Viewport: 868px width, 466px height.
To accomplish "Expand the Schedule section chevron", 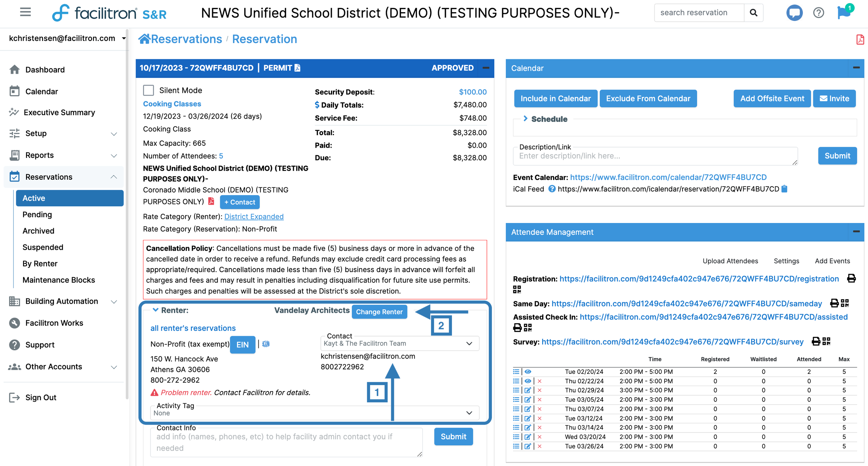I will (x=526, y=119).
